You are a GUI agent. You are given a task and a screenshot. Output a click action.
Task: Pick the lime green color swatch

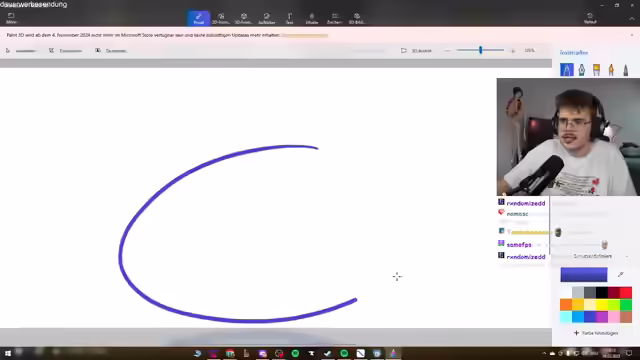(x=614, y=304)
